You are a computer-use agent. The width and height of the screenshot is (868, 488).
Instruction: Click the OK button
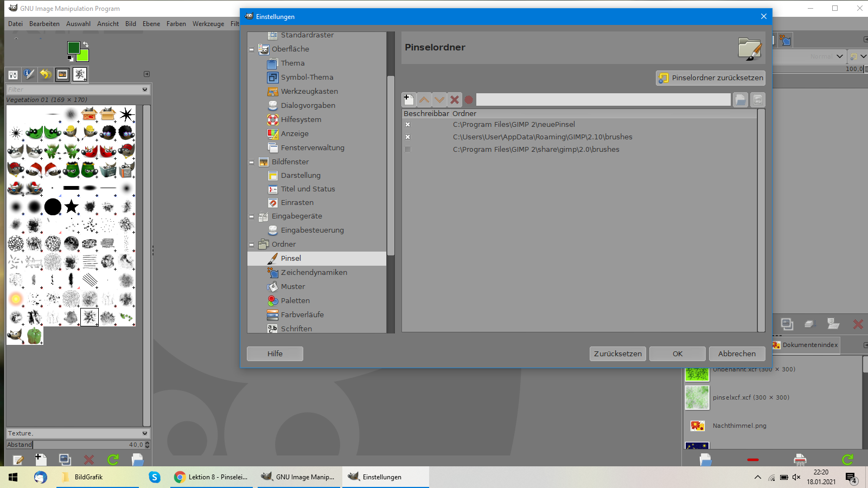click(x=678, y=354)
